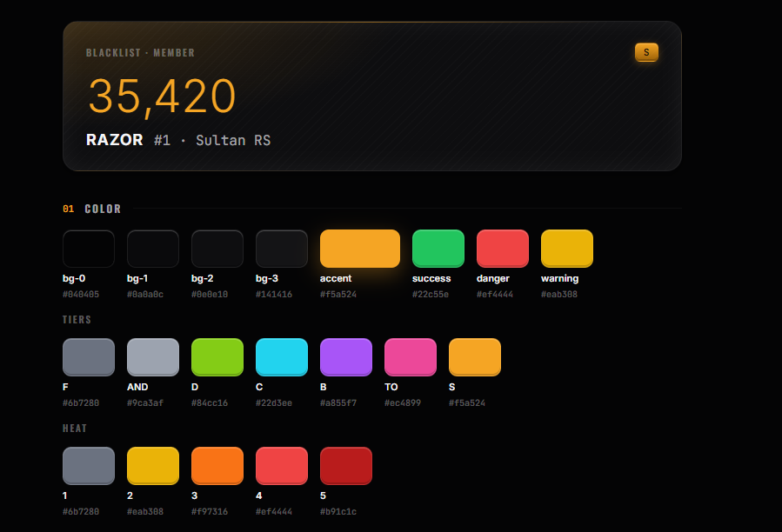Click the #1 rank text
Viewport: 782px width, 532px height.
coord(162,140)
